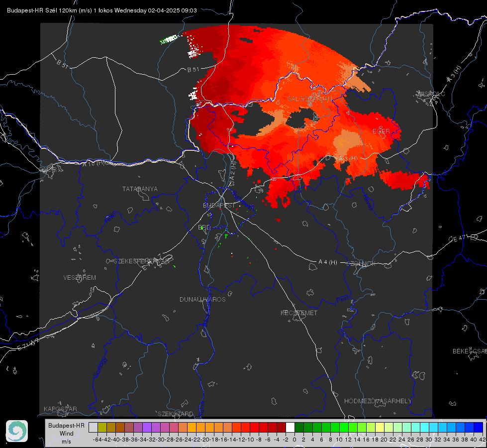
Task: Click the KAPOSVÁR city label
Action: pos(60,409)
